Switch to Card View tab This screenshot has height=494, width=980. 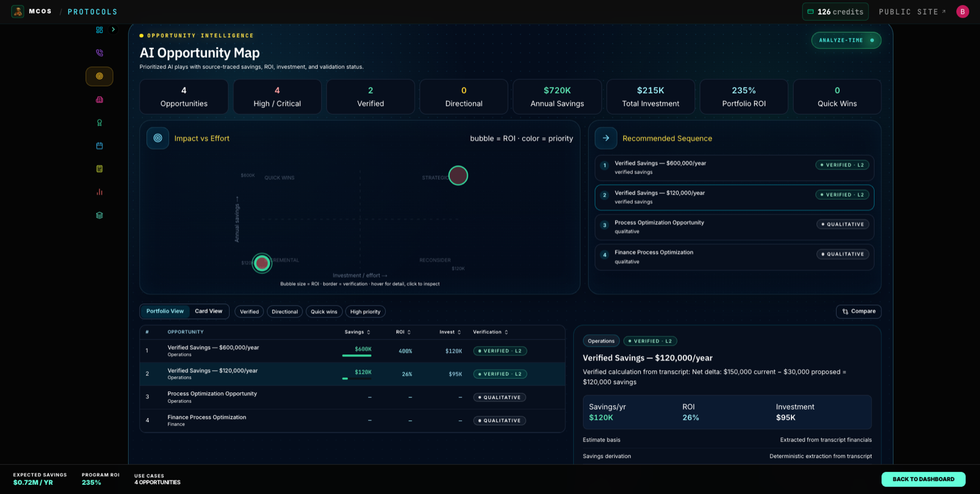click(x=208, y=311)
